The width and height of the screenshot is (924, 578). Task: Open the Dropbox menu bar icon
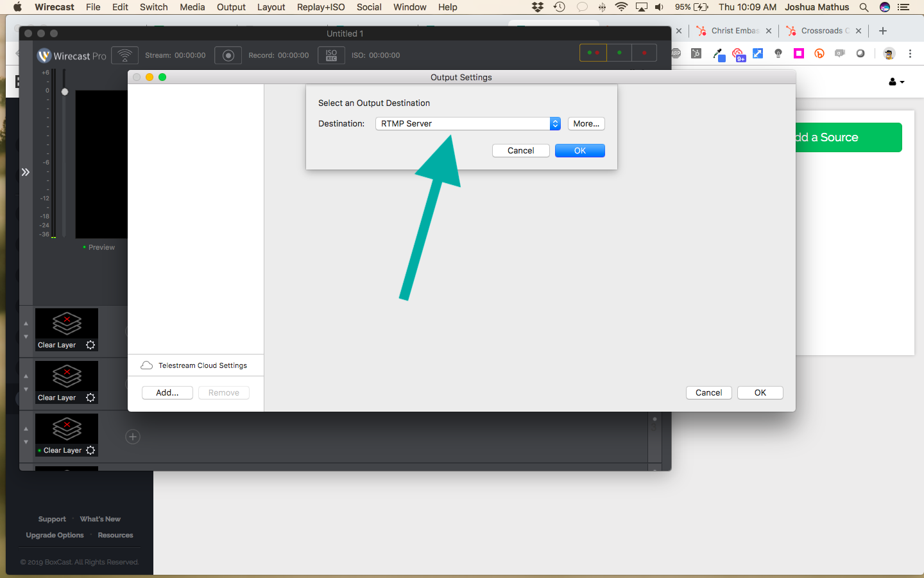click(538, 7)
